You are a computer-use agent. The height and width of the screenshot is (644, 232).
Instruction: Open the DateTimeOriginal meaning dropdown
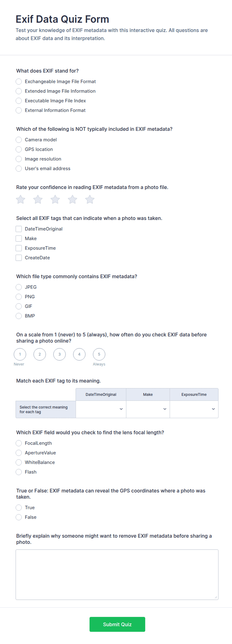[x=101, y=409]
